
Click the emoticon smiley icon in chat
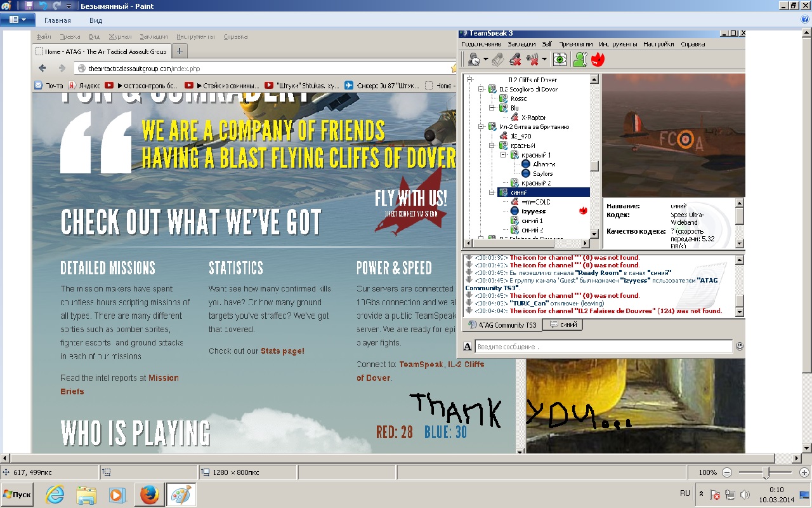740,347
